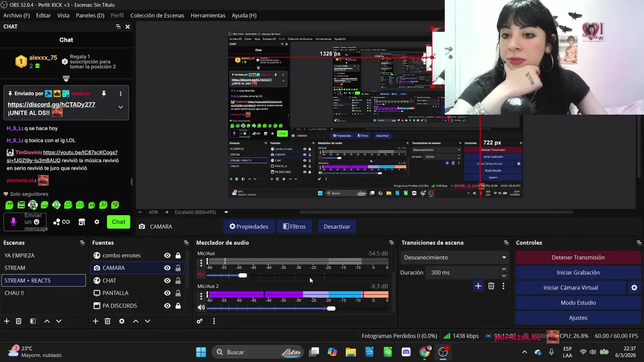Hide the PANTALLA source
644x362 pixels.
(x=167, y=293)
